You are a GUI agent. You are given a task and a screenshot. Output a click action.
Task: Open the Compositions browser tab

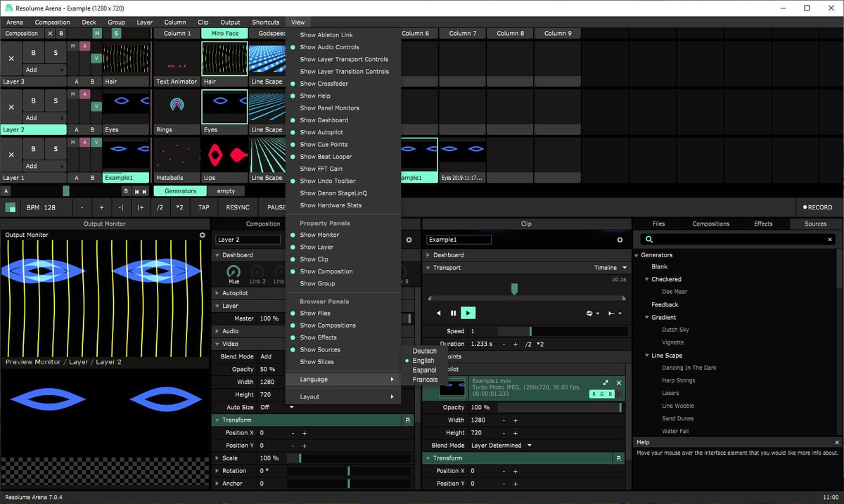point(711,224)
